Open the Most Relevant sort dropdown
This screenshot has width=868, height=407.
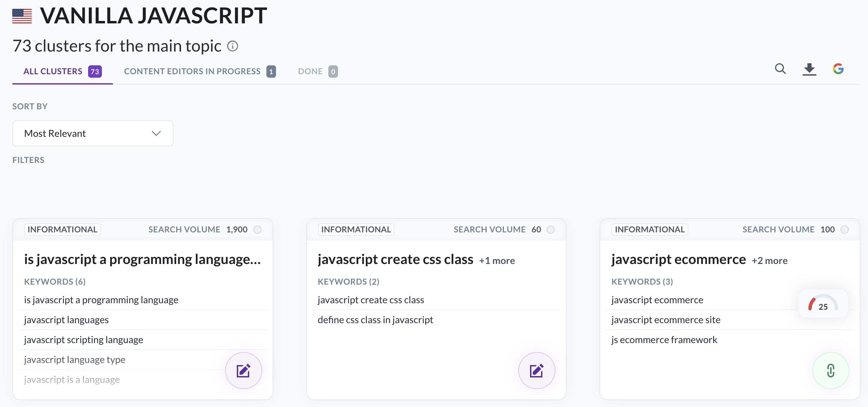(93, 133)
